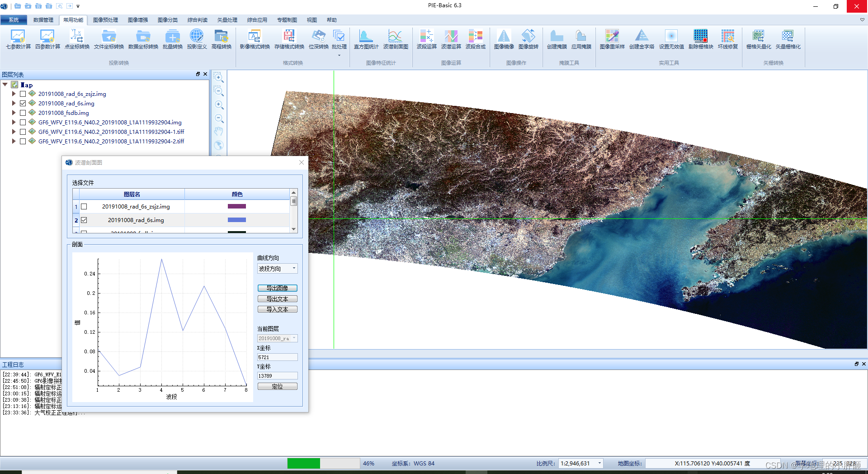Click the 导出图像 button

coord(277,288)
